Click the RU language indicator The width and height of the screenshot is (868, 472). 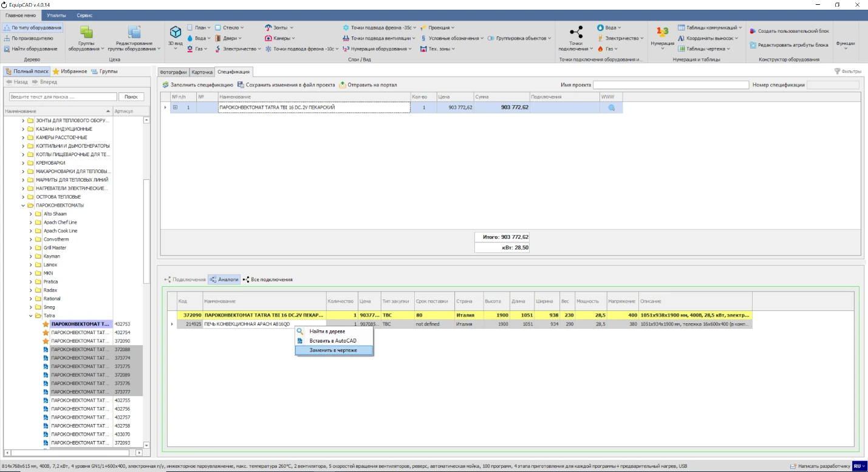859,466
